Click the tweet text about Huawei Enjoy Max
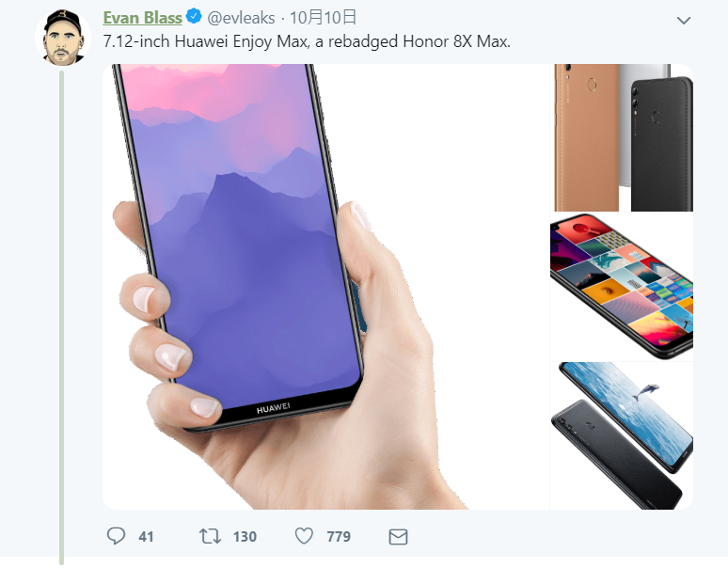 [306, 41]
